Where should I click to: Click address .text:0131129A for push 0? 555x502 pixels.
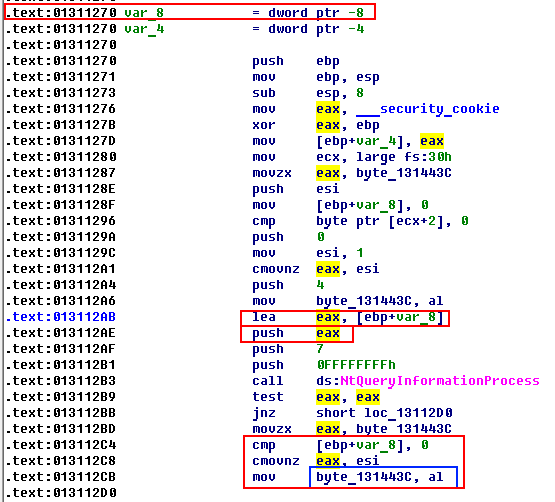coord(61,237)
